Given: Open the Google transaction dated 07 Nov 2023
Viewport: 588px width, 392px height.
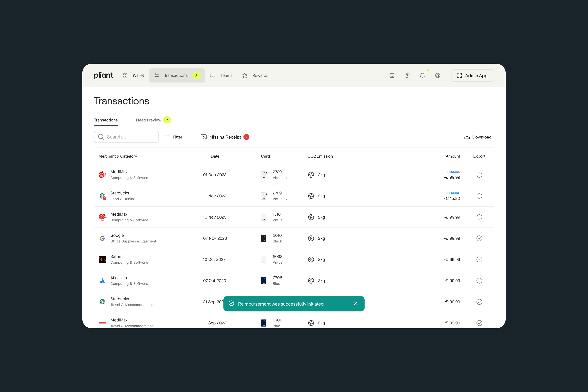Looking at the screenshot, I should [x=294, y=238].
